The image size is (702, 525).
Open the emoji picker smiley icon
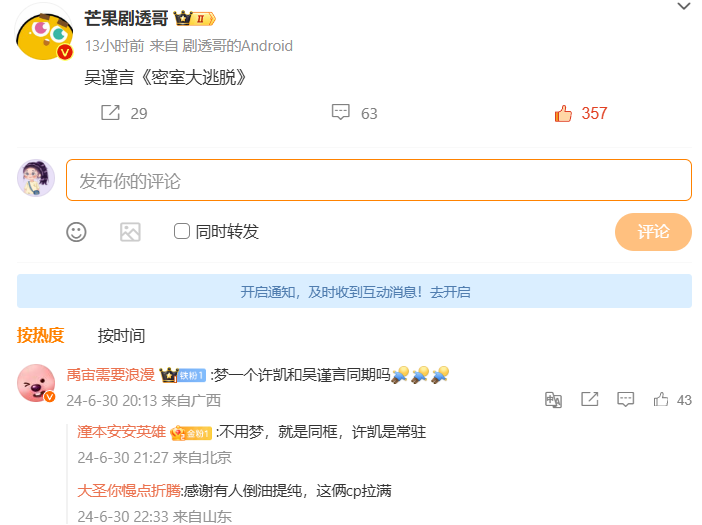76,232
